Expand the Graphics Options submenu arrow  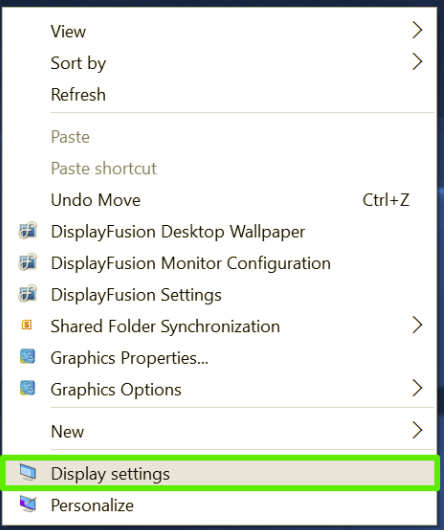coord(417,388)
